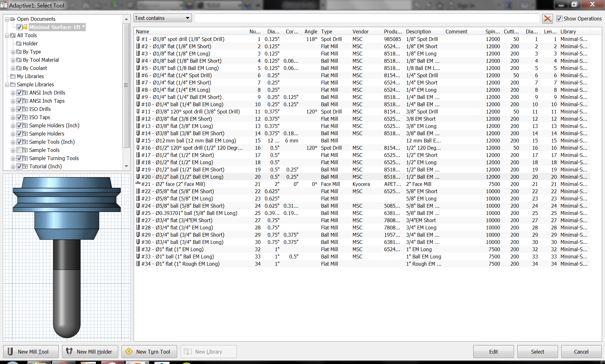The width and height of the screenshot is (605, 364).
Task: Uncheck the ISO Drills checkbox
Action: tap(20, 109)
